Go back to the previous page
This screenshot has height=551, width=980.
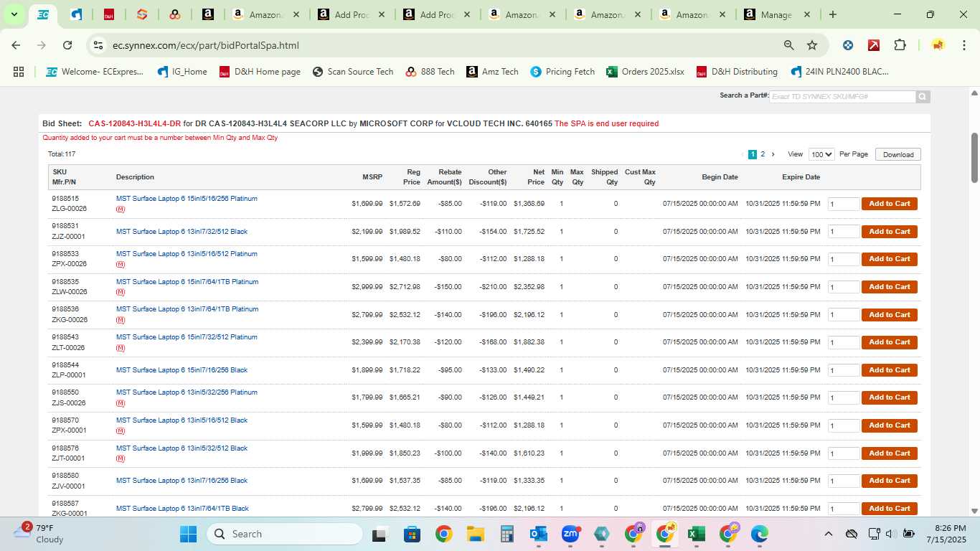(x=16, y=45)
